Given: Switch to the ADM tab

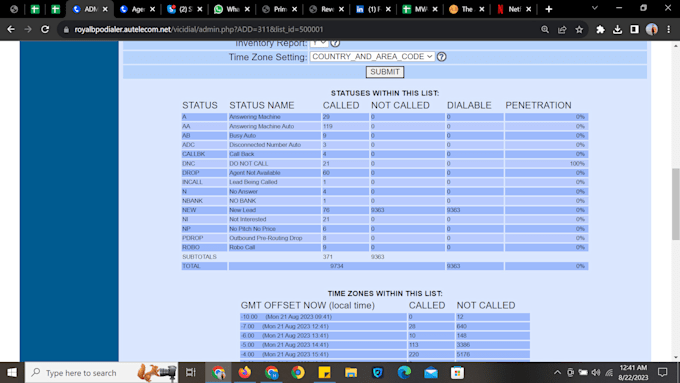Looking at the screenshot, I should point(89,9).
